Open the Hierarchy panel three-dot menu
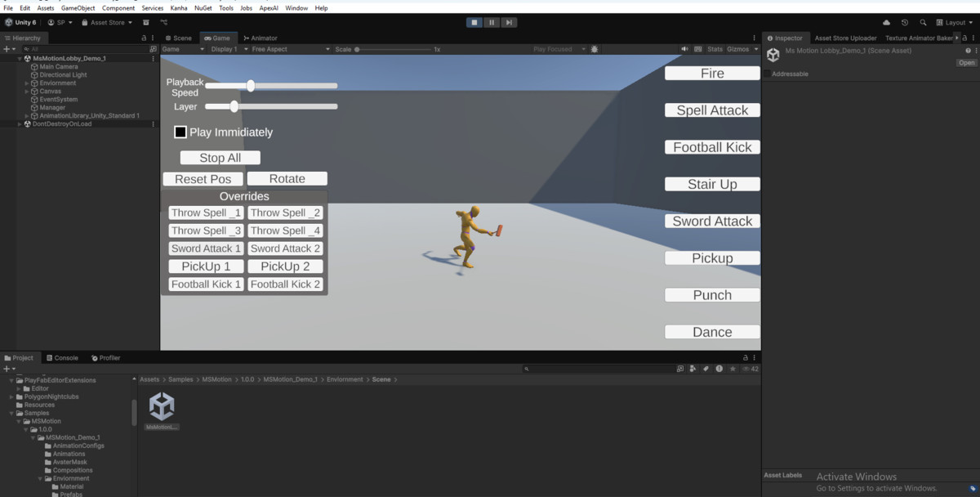 click(154, 38)
